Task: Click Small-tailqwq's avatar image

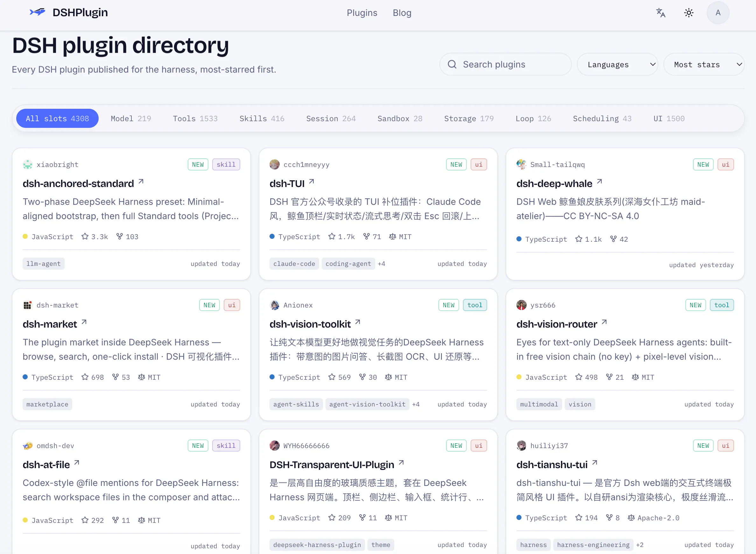Action: (x=521, y=165)
